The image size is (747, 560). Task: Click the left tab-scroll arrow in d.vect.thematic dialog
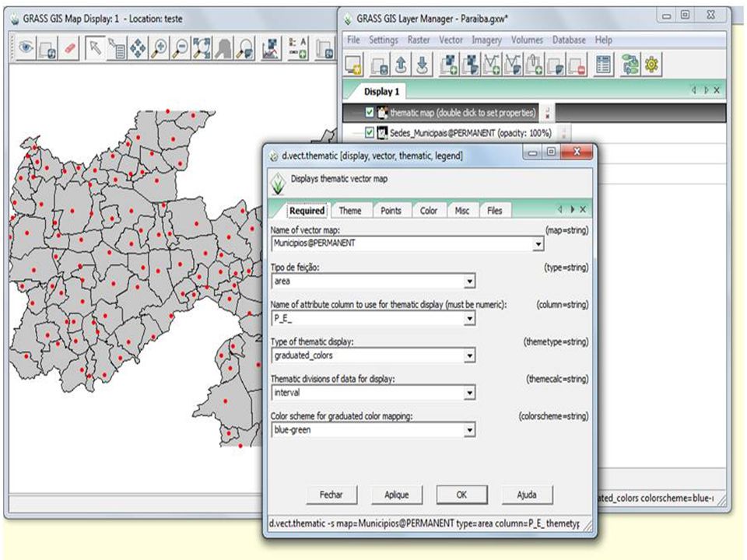coord(560,209)
